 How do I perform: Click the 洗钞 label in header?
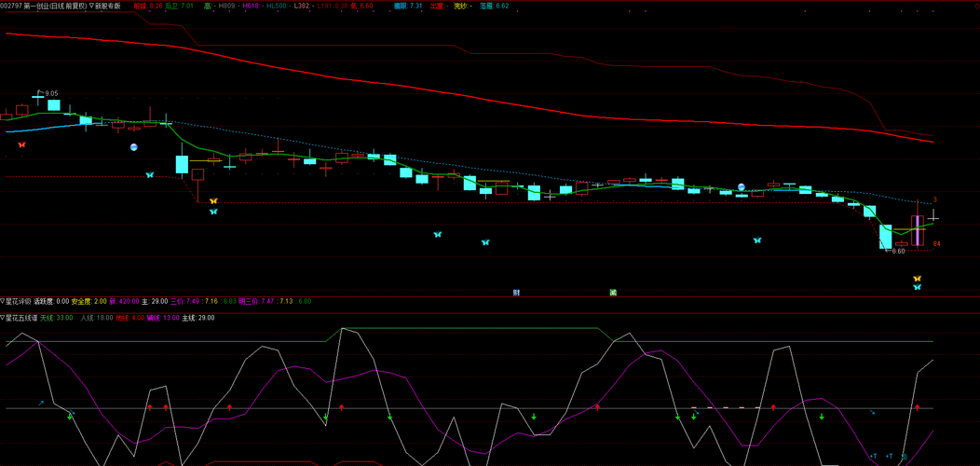(461, 5)
